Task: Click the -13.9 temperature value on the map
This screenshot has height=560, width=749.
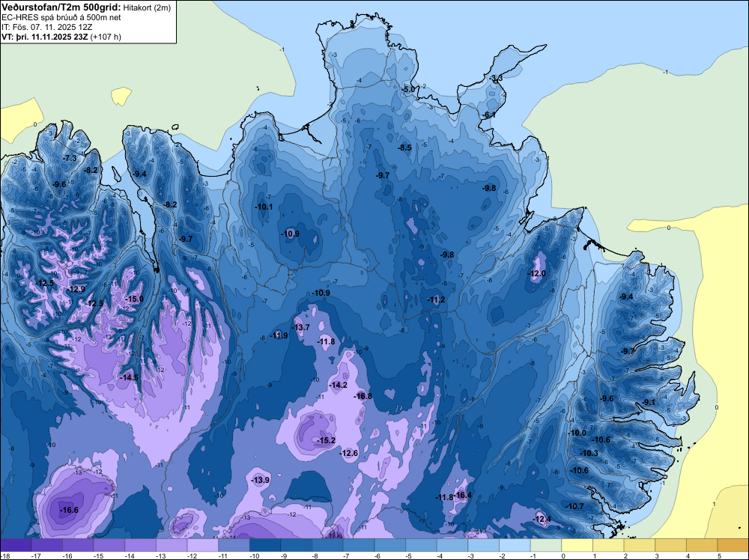Action: pos(261,481)
